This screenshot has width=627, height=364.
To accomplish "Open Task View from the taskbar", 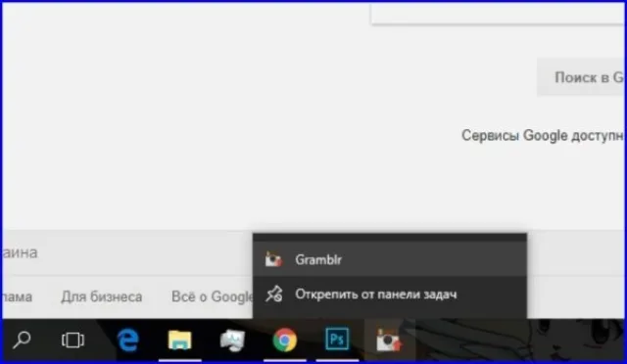I will (72, 341).
